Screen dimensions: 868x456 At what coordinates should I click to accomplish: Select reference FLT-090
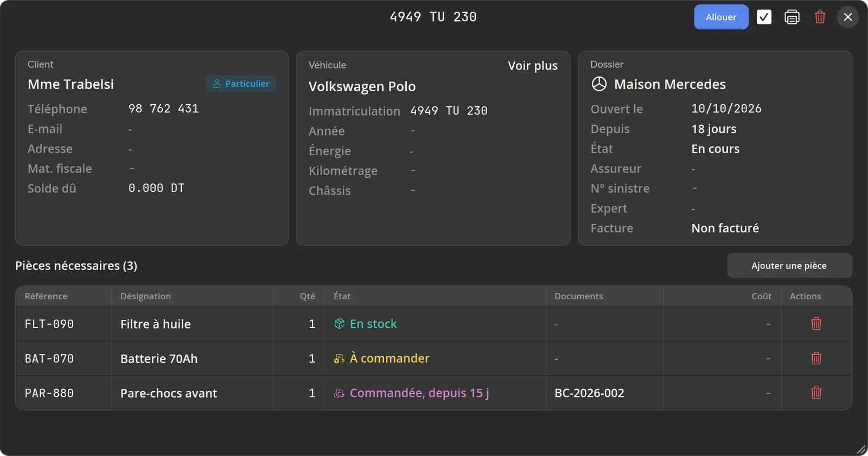(x=49, y=324)
